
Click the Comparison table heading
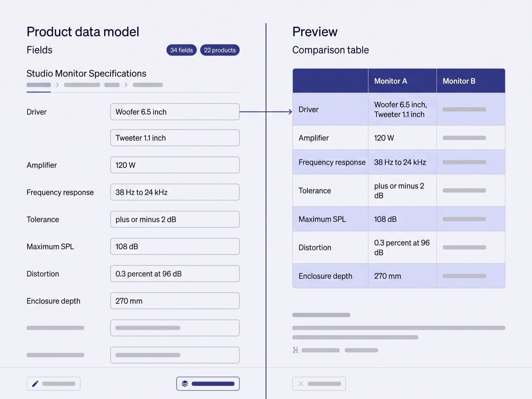[331, 50]
